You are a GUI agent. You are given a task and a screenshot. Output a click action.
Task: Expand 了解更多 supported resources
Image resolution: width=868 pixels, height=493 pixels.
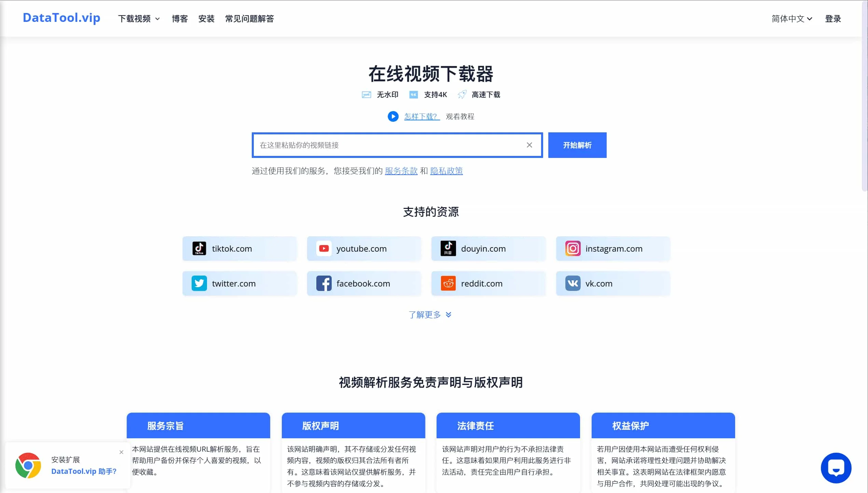pos(430,315)
